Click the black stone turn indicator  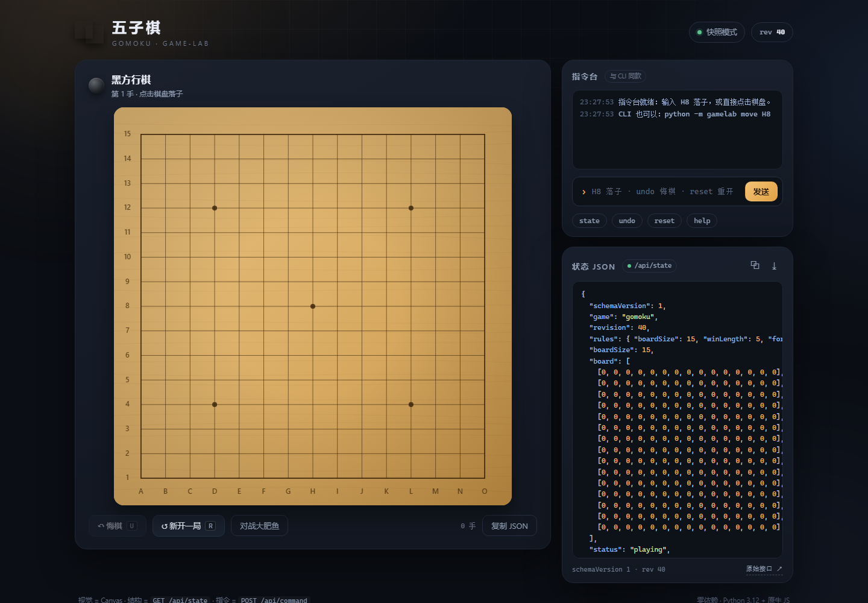click(96, 86)
